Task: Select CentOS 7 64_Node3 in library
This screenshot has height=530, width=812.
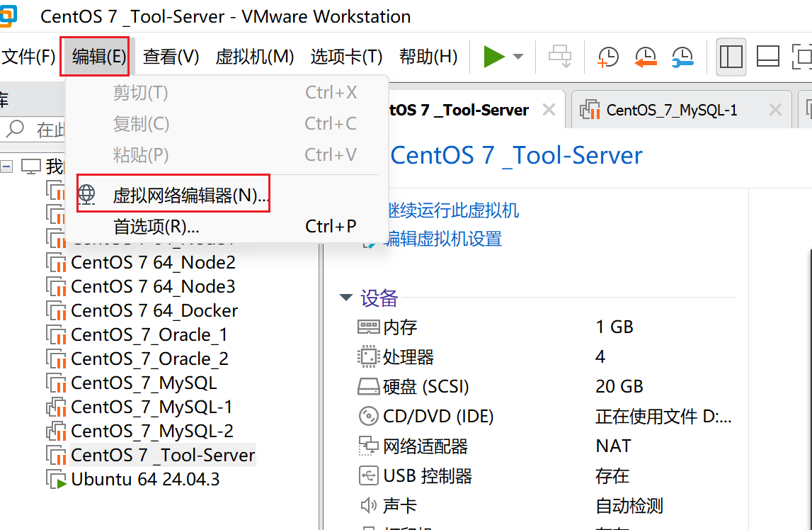Action: [153, 286]
